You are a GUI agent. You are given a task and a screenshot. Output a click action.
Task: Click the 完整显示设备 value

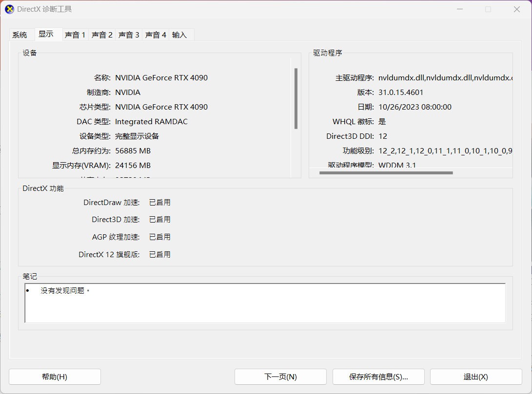[137, 136]
